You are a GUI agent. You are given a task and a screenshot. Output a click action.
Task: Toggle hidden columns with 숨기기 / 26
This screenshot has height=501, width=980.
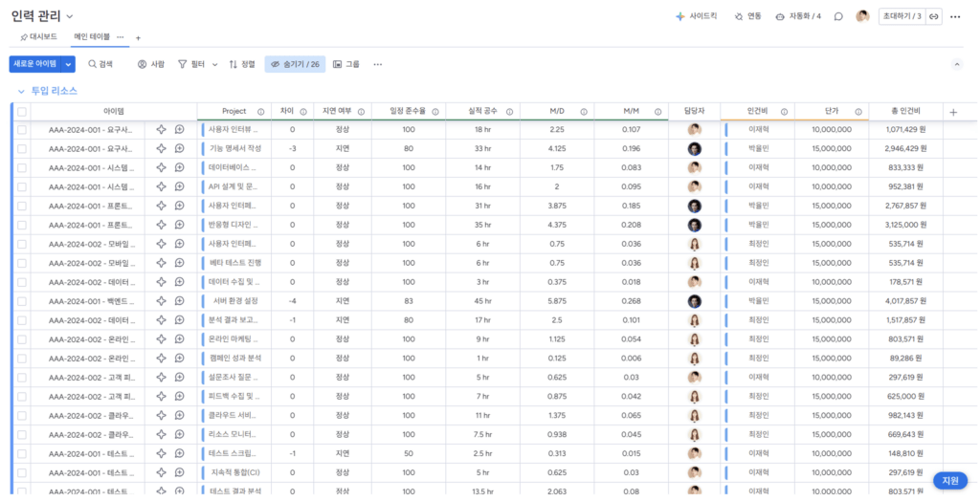295,64
